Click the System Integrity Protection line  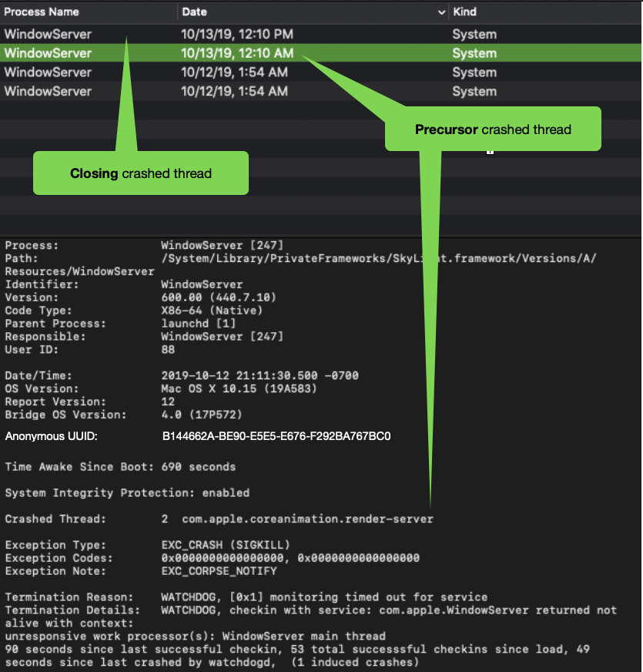127,492
